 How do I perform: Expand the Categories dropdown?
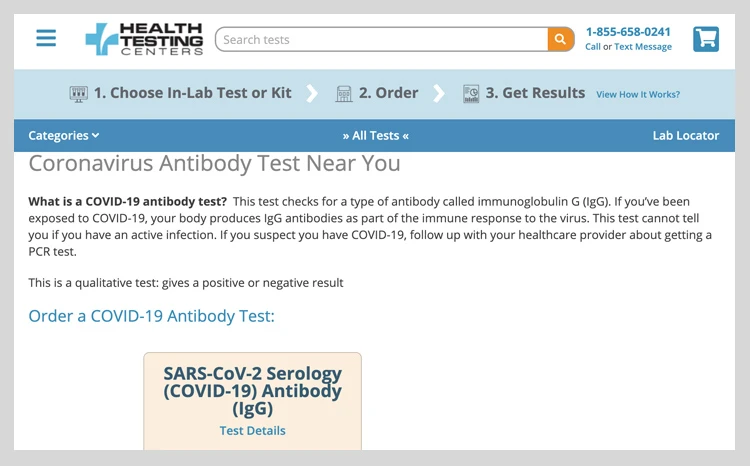pyautogui.click(x=64, y=136)
